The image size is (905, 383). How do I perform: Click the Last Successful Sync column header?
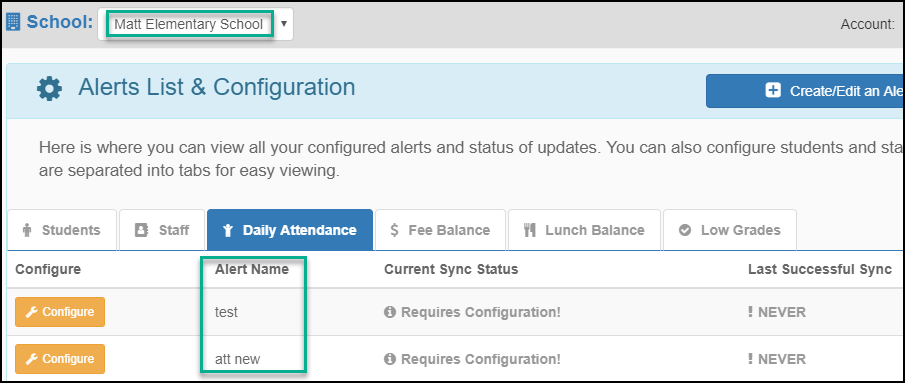coord(820,269)
